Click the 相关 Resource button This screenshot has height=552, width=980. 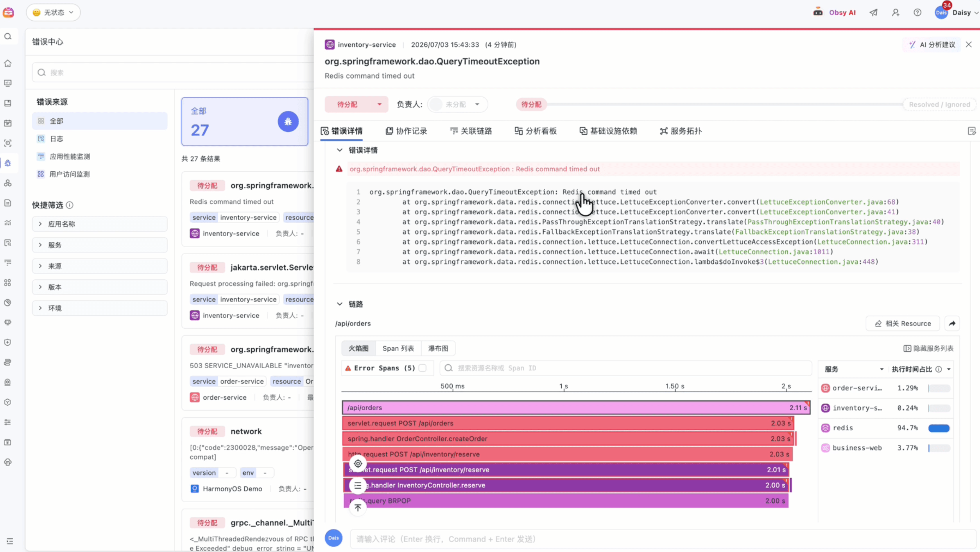point(903,323)
